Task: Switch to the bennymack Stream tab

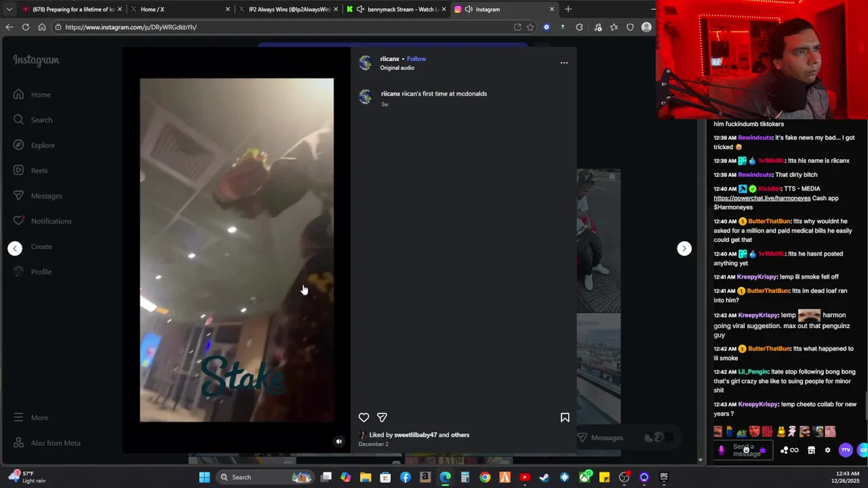Action: pyautogui.click(x=396, y=9)
